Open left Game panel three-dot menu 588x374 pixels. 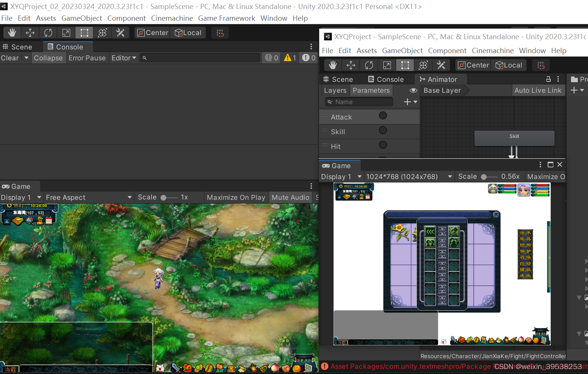[x=311, y=186]
